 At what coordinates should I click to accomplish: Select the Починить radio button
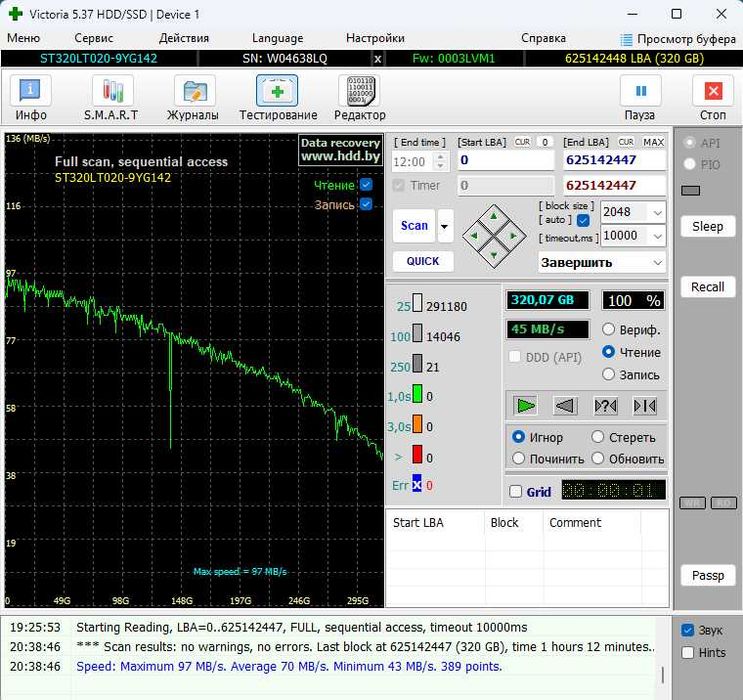point(519,459)
